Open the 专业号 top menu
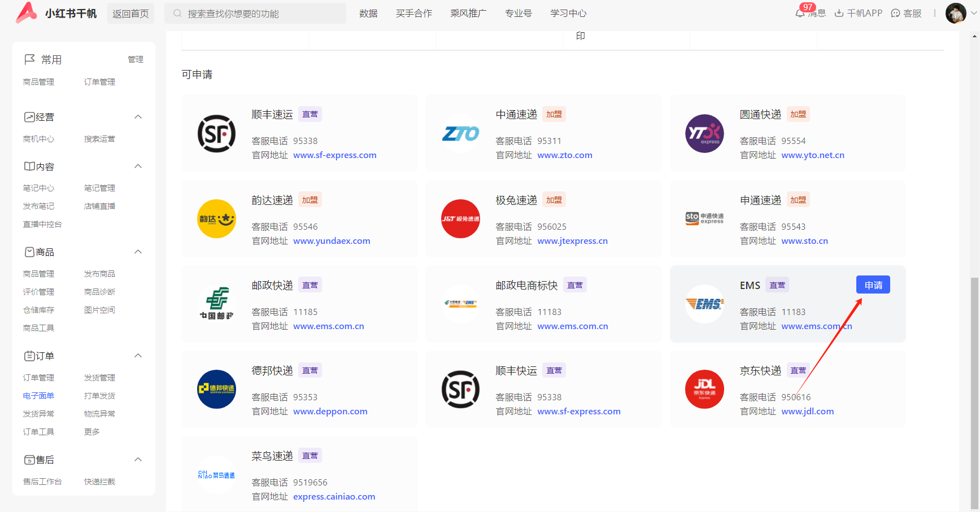The height and width of the screenshot is (512, 980). [x=519, y=13]
